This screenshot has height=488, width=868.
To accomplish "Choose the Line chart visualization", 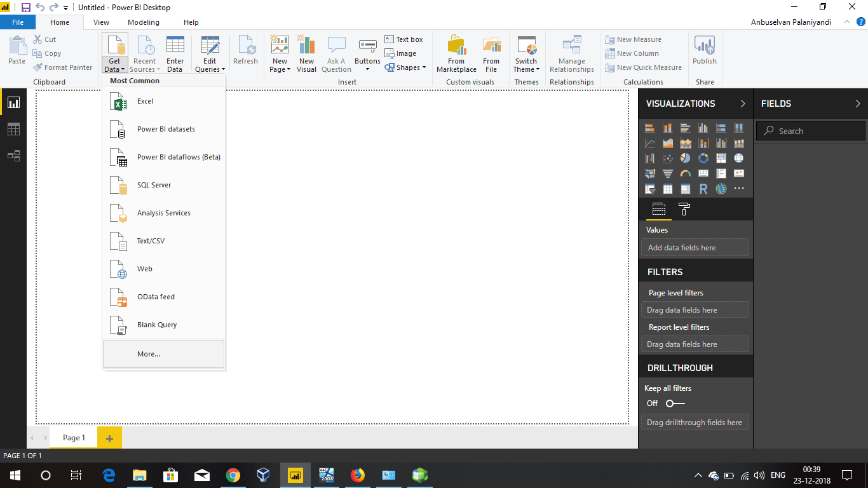I will (650, 143).
